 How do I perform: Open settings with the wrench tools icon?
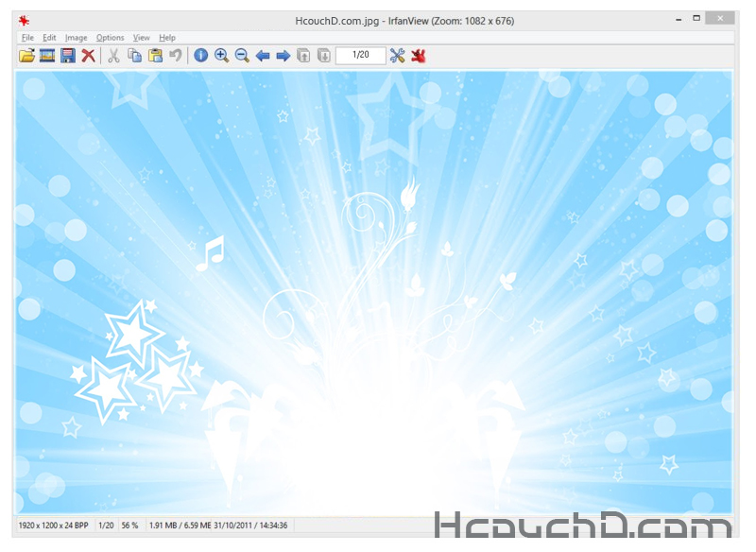tap(397, 56)
